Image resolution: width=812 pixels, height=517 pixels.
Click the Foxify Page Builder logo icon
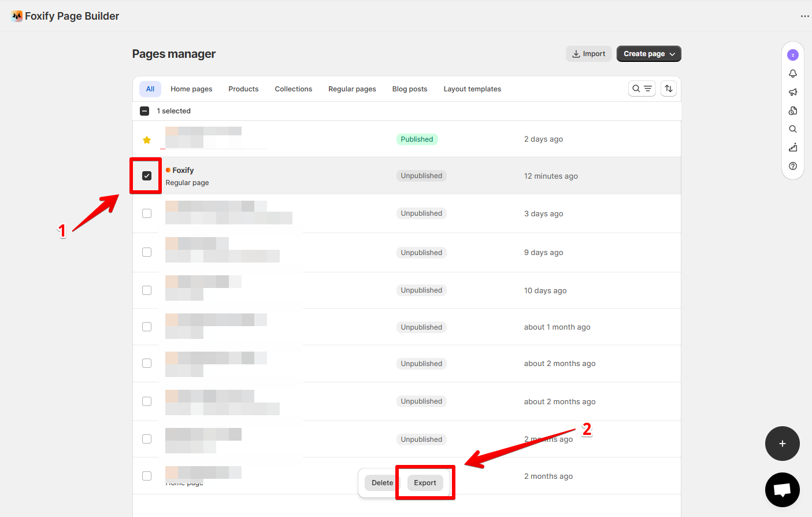point(17,16)
